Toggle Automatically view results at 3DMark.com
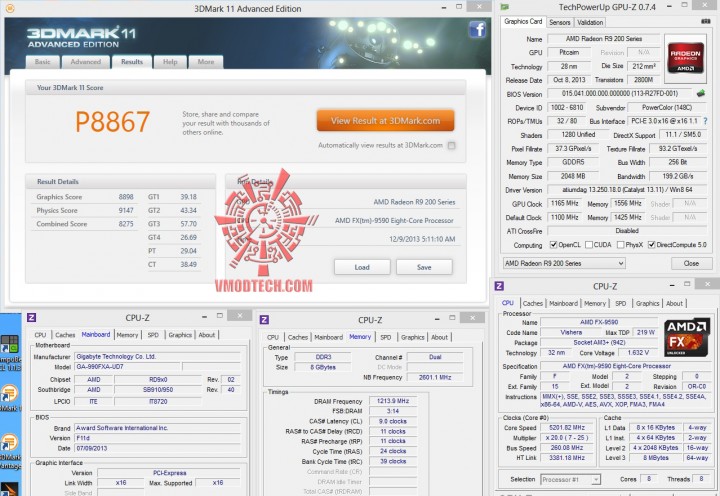The height and width of the screenshot is (496, 720). (452, 146)
